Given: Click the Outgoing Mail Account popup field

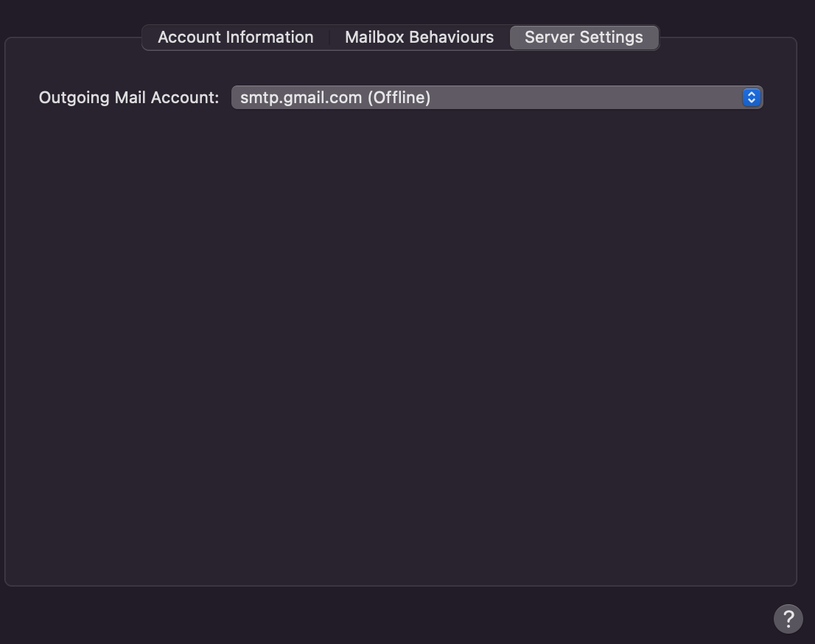Looking at the screenshot, I should (497, 97).
